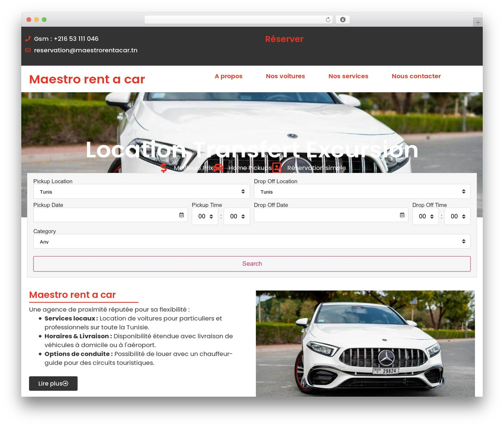Image resolution: width=504 pixels, height=427 pixels.
Task: Expand the Drop Off Location dropdown
Action: coord(362,191)
